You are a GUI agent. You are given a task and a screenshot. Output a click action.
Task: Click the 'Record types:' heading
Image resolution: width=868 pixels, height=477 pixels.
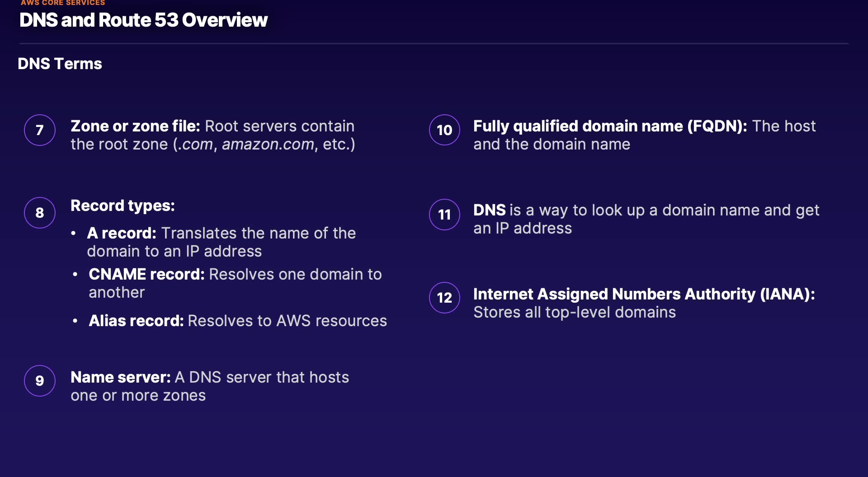(123, 206)
